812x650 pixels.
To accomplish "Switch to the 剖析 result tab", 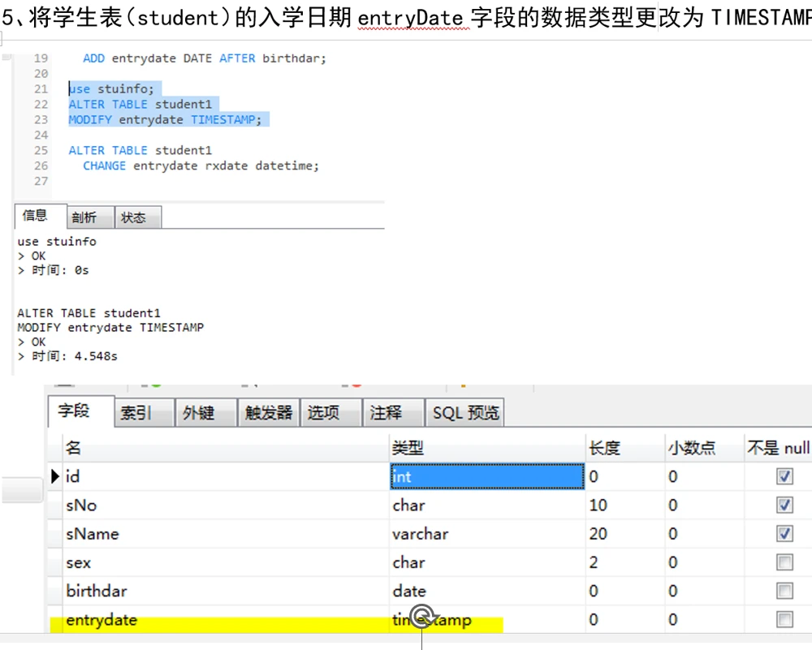I will [84, 217].
